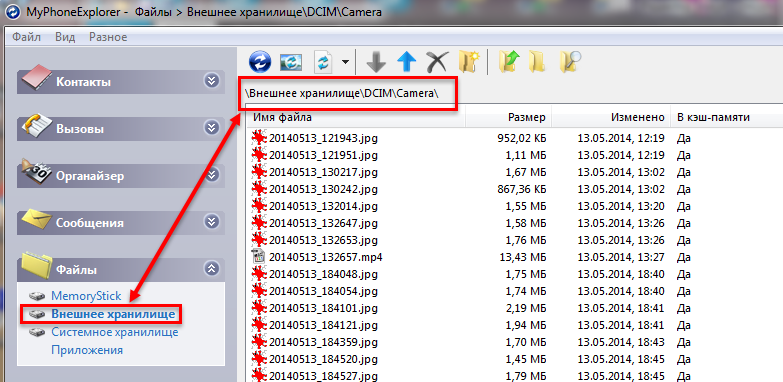Click the folder search magnifier icon
The image size is (783, 382).
570,61
